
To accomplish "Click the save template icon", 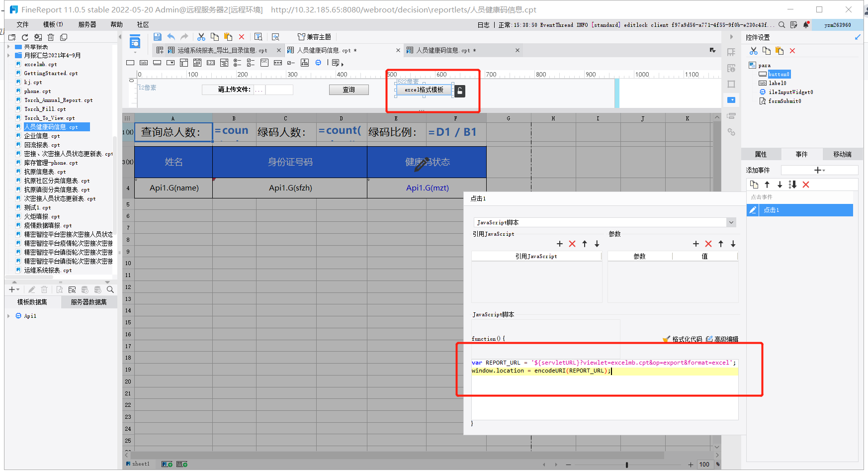I will [157, 37].
